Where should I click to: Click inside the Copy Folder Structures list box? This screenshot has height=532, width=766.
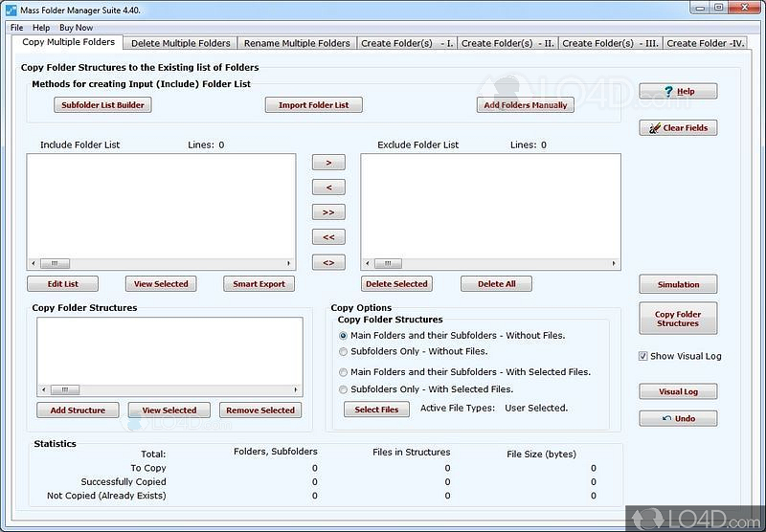click(169, 349)
